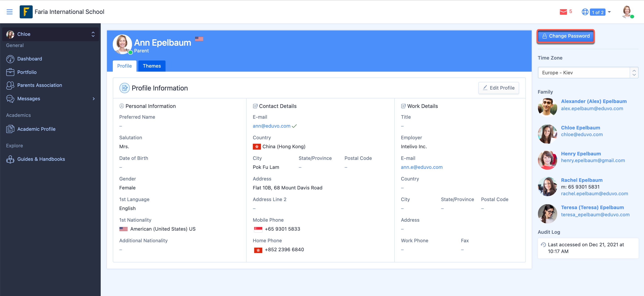Click Chloe Epelbaum's family photo
Screen dimensions: 644x296
coord(548,134)
